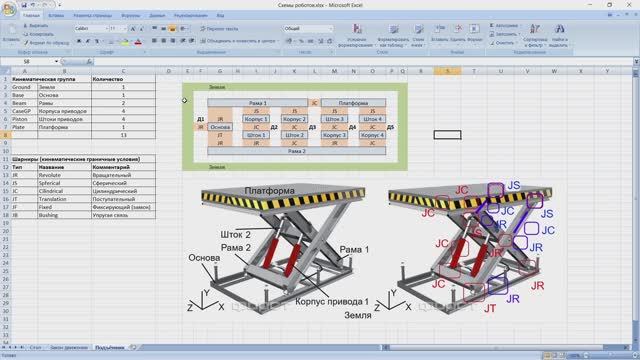Click the Merge & Center (Объединить) button
Viewport: 640px width, 360px height.
point(238,41)
